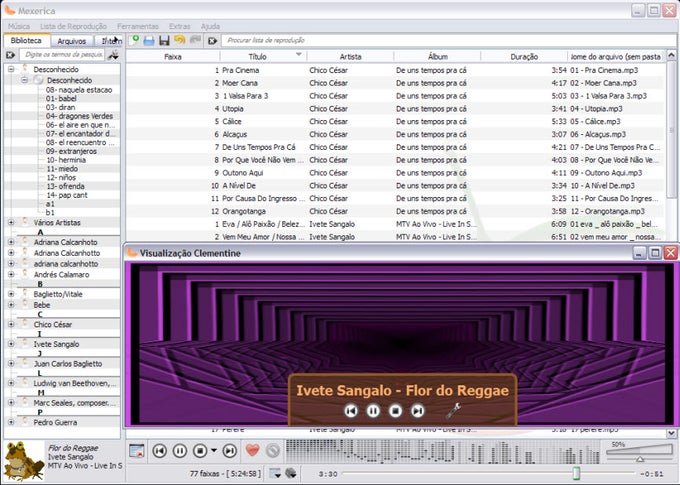Screen dimensions: 680x485
Task: Select the 01- babel track in library
Action: [61, 98]
